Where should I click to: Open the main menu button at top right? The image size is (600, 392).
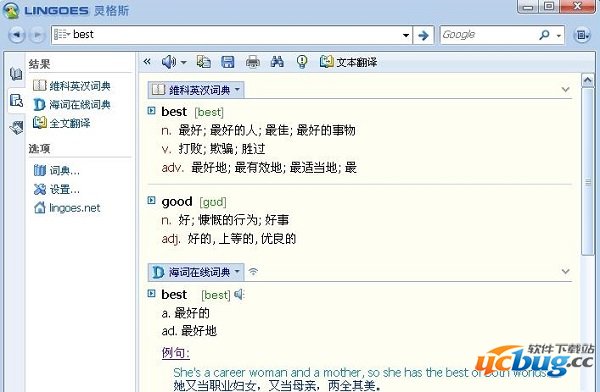pos(582,35)
